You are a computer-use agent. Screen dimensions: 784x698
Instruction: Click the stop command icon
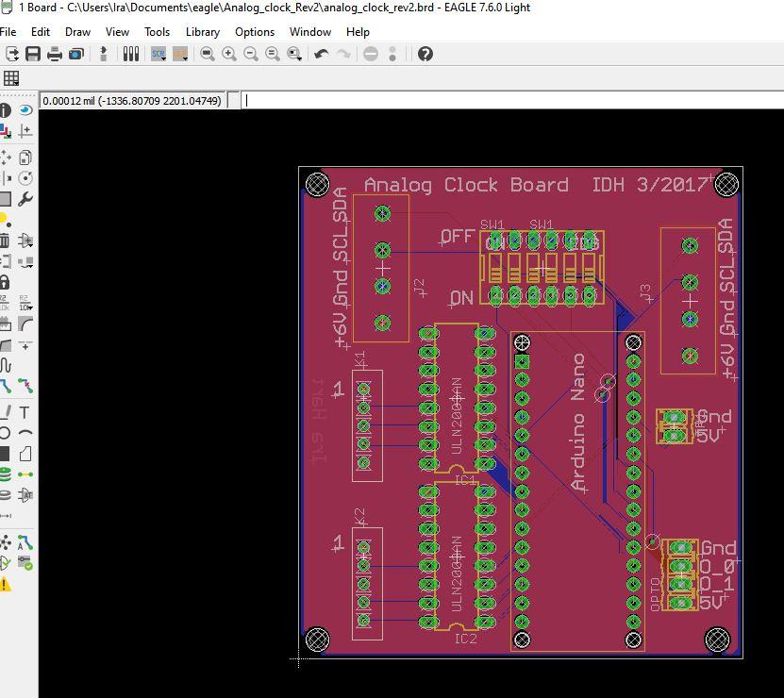click(371, 54)
